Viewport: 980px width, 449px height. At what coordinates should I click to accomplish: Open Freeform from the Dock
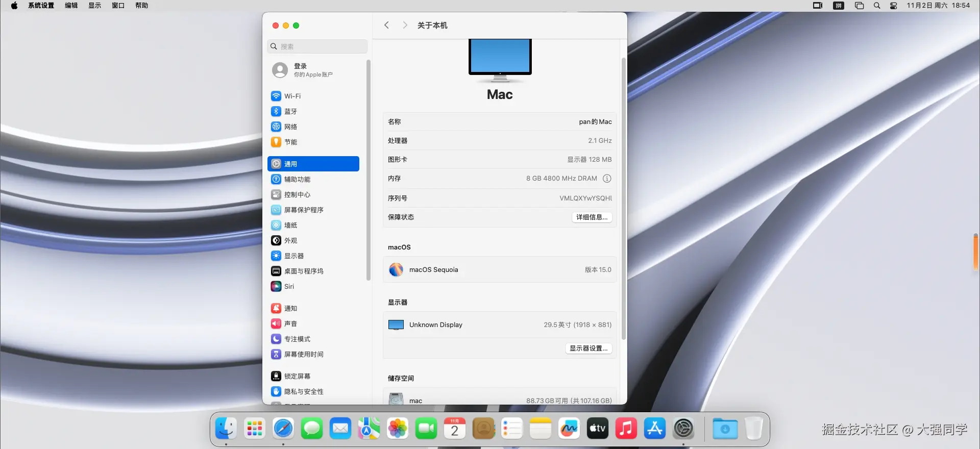pos(569,429)
